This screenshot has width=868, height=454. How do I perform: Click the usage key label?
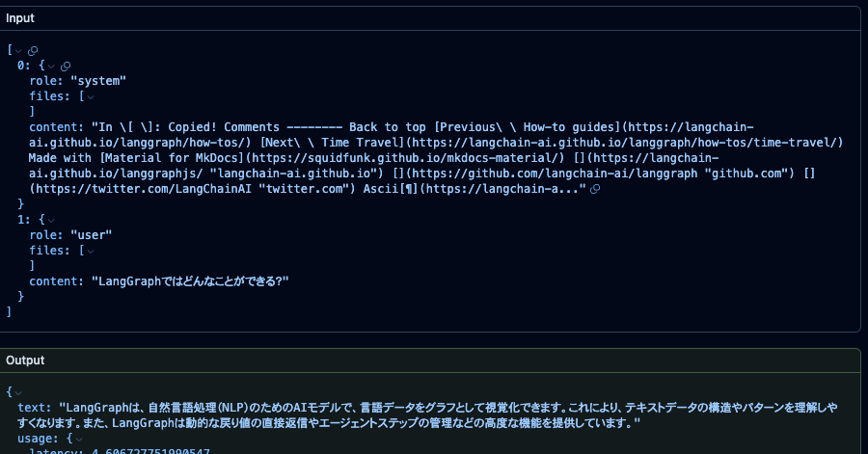coord(38,439)
